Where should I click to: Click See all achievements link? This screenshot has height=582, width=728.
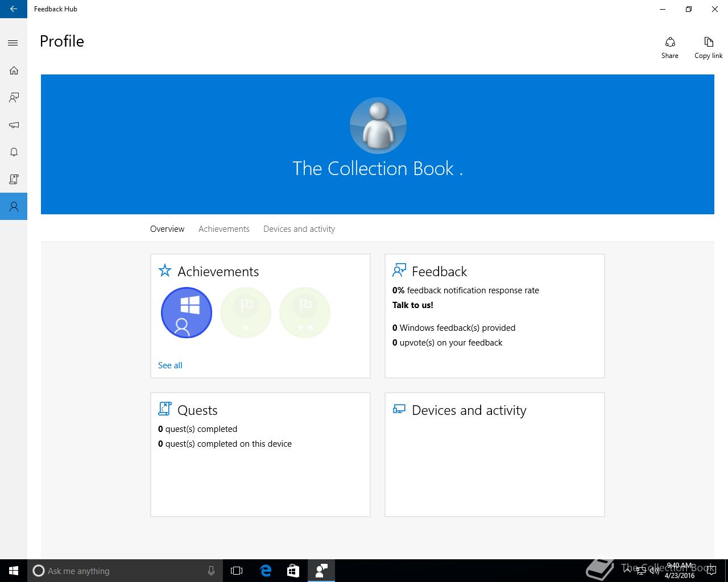click(x=170, y=365)
